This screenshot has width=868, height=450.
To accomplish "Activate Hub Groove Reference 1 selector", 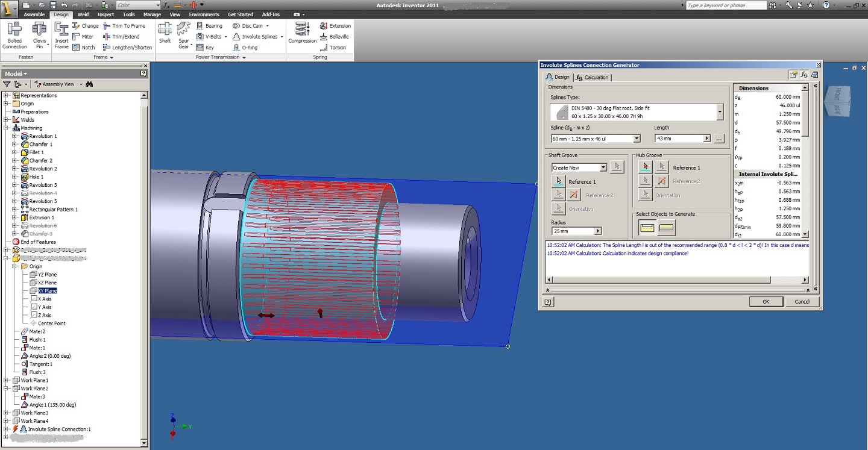I will point(646,167).
